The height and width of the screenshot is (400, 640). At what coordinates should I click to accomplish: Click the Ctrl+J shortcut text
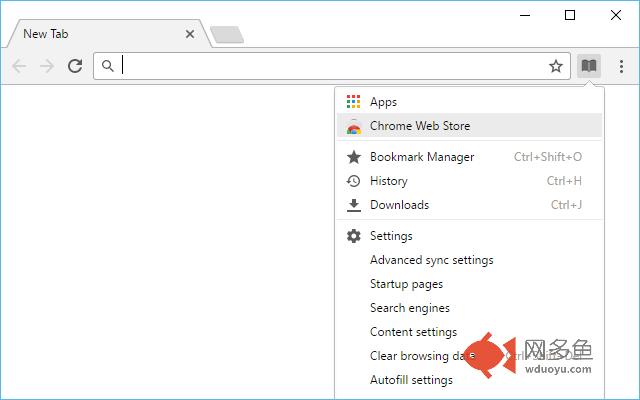point(567,205)
